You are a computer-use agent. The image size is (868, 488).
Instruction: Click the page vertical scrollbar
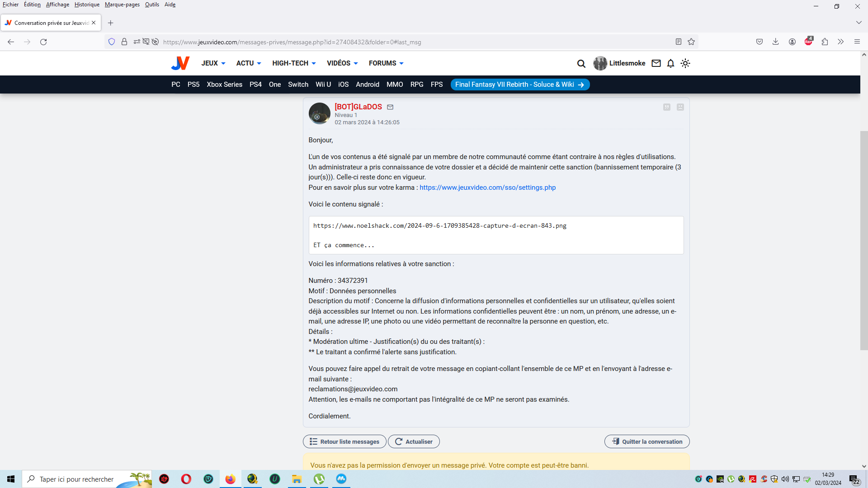pos(863,239)
